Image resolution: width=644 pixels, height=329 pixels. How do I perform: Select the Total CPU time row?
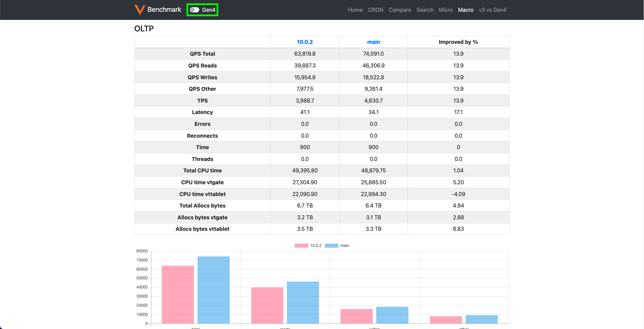click(202, 170)
